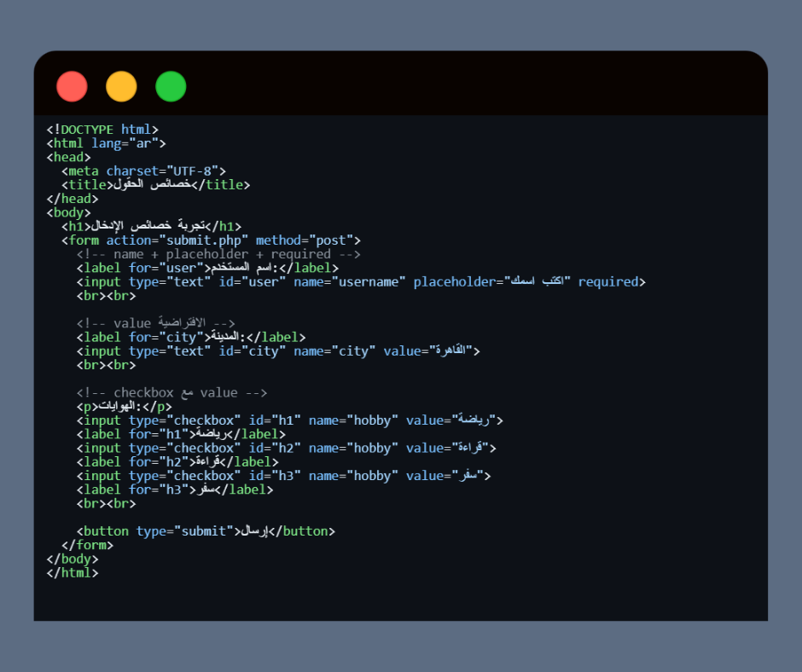802x672 pixels.
Task: Click the form action="submit.php" line
Action: (211, 240)
